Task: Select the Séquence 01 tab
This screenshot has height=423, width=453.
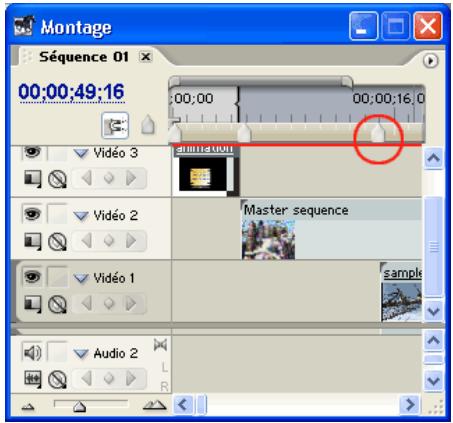Action: coord(83,57)
